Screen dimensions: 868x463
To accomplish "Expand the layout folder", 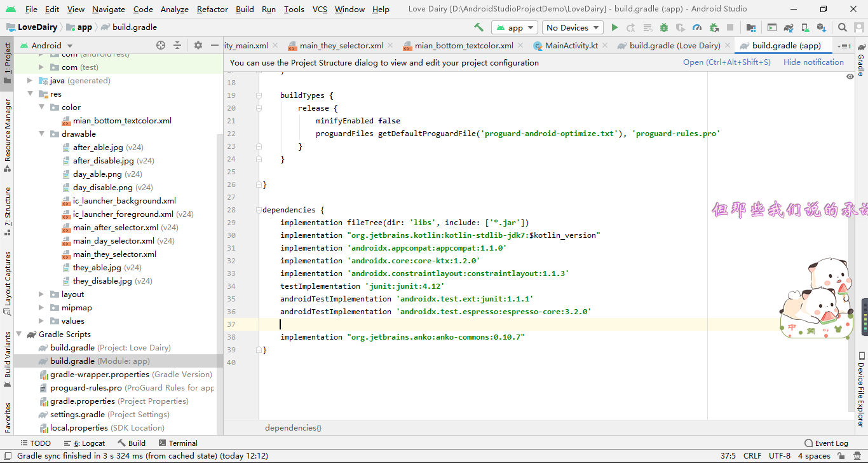I will 41,294.
